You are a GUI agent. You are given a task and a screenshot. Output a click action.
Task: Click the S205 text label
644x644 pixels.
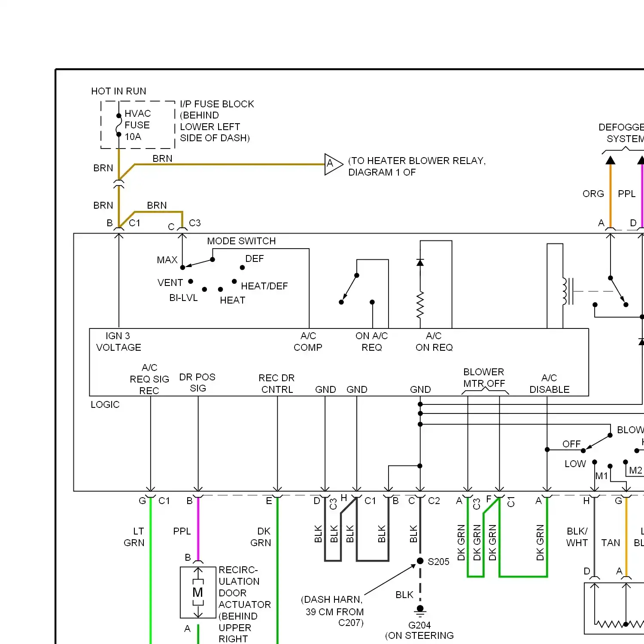(438, 562)
